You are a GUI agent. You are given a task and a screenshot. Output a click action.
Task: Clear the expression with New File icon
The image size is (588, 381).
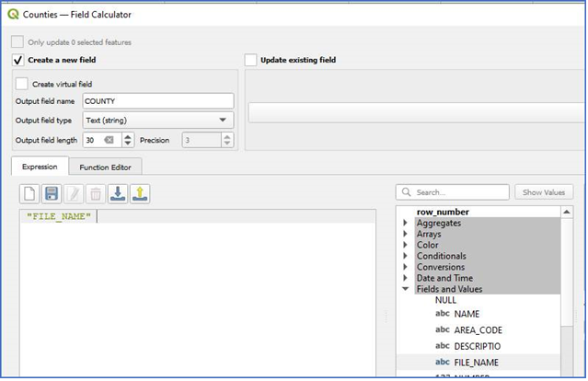[x=29, y=194]
